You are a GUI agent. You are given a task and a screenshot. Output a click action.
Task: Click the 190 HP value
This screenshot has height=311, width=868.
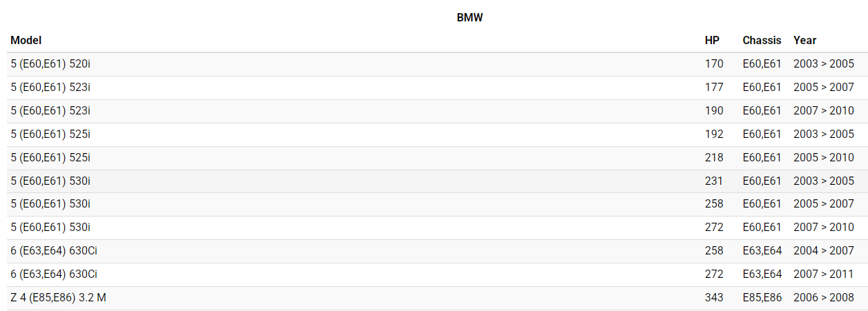point(714,111)
